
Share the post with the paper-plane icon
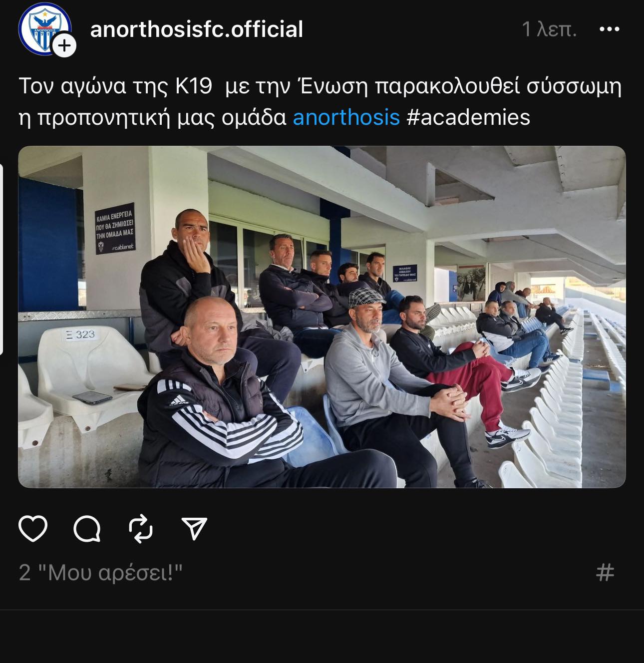click(x=195, y=528)
